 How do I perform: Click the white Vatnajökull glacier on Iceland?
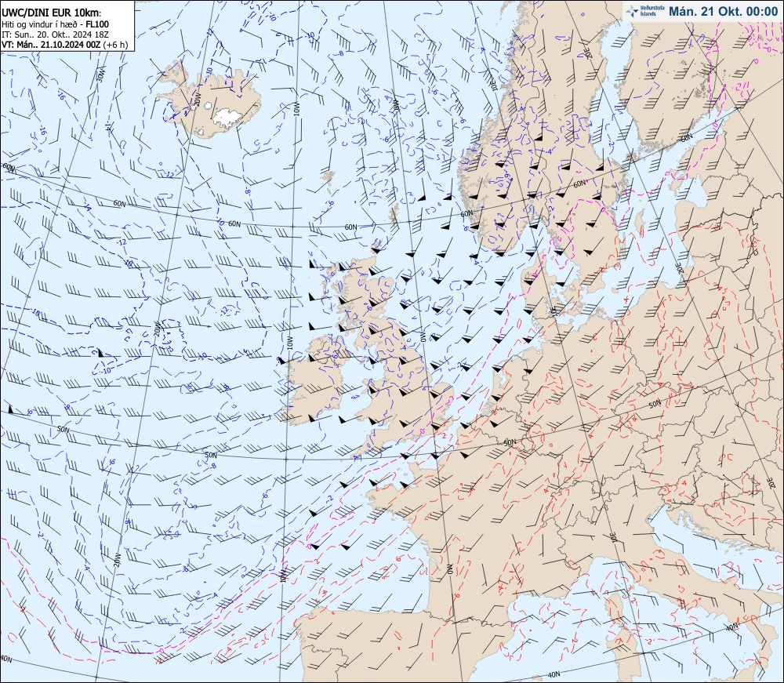click(227, 118)
